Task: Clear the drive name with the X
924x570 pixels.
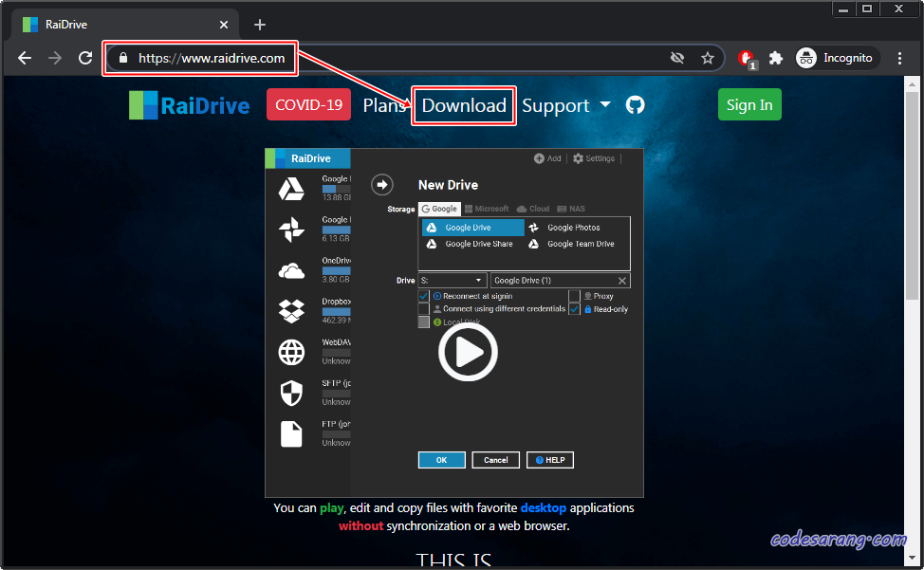Action: coord(622,281)
